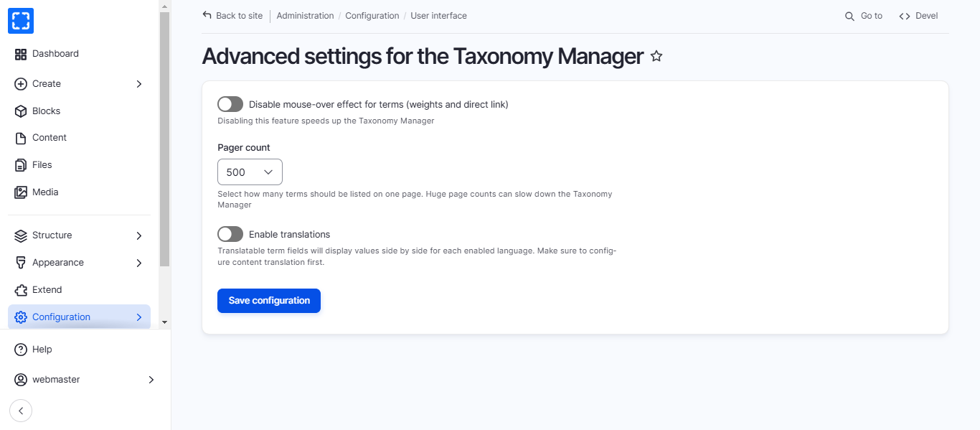Toggle the Enable translations switch
Screen dimensions: 980x430
(230, 234)
